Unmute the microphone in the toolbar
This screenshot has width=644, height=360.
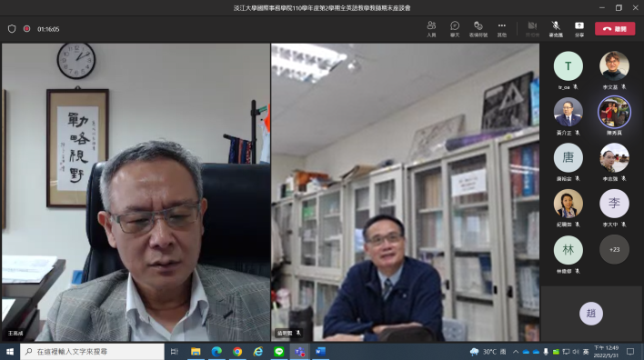tap(556, 29)
